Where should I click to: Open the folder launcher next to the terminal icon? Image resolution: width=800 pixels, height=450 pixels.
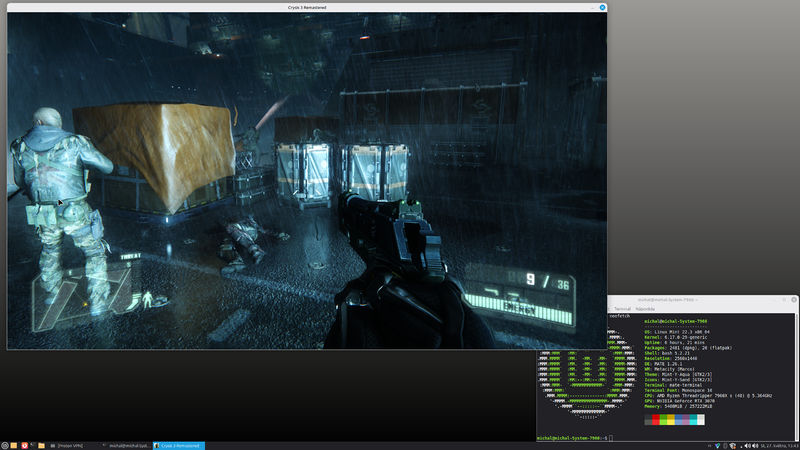(41, 446)
